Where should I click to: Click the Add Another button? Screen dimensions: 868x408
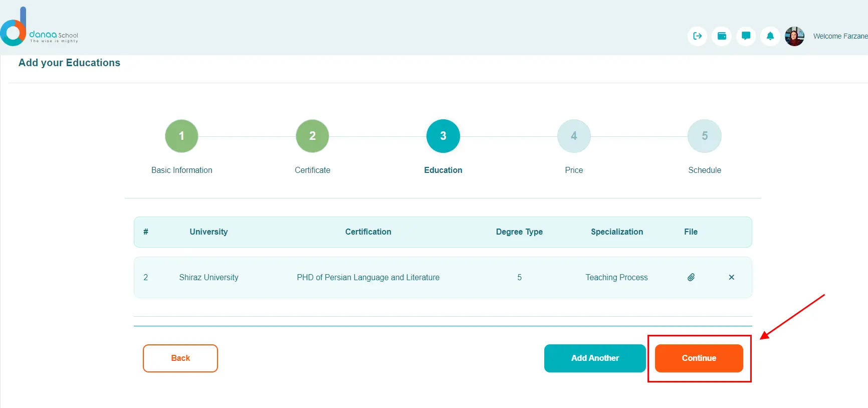coord(595,358)
